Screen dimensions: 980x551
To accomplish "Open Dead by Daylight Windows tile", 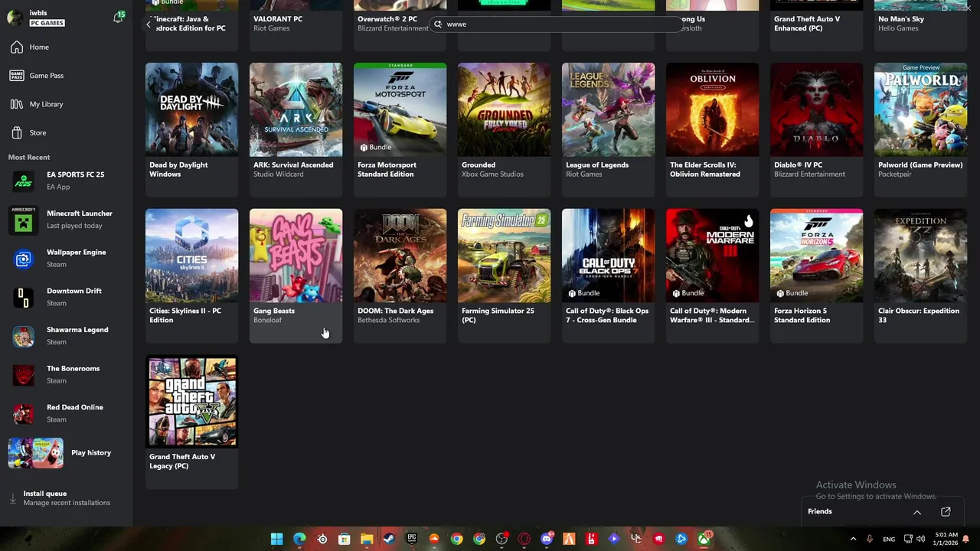I will [x=191, y=129].
